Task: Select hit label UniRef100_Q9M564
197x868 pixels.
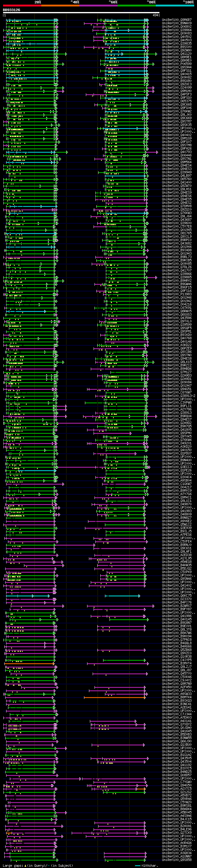Action: click(177, 162)
